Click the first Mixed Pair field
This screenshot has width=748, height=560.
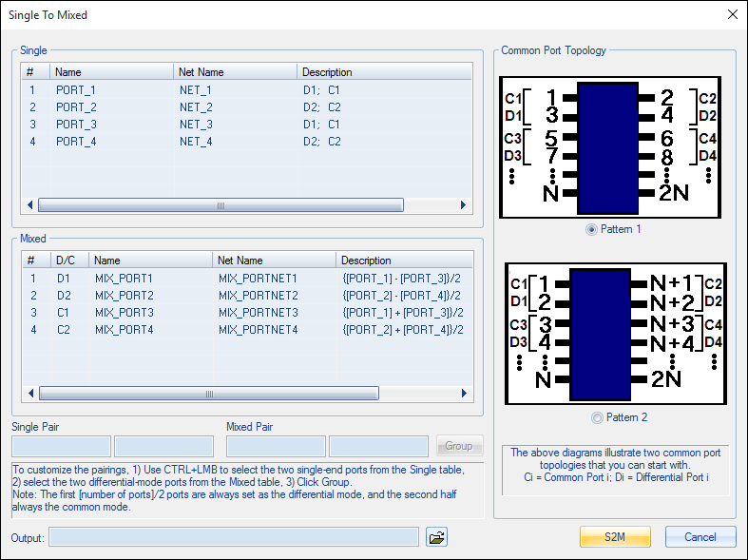(x=276, y=446)
